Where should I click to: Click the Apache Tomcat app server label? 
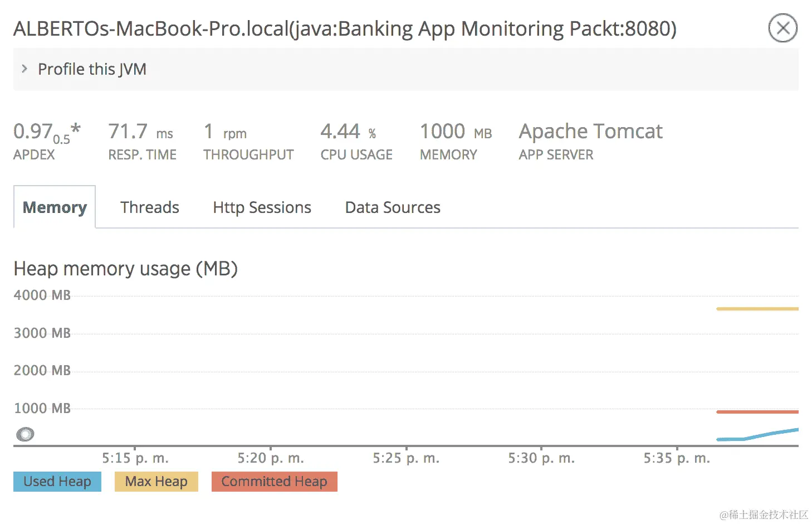pos(590,132)
